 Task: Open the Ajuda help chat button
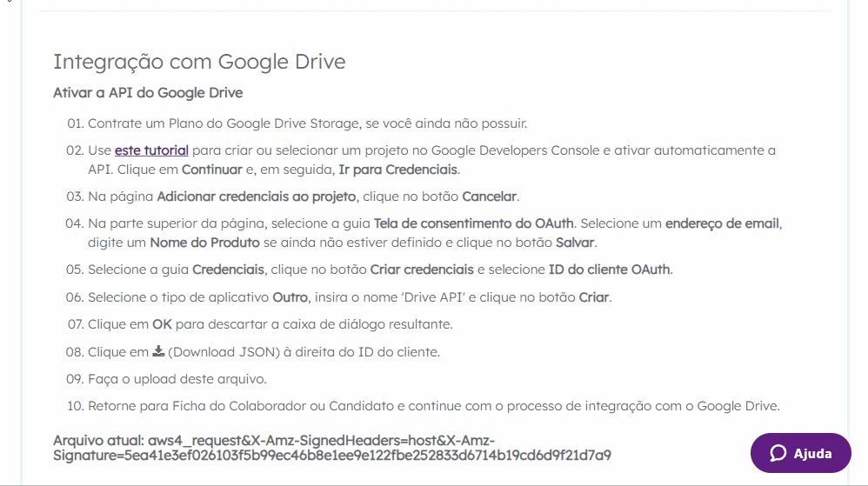click(x=800, y=453)
